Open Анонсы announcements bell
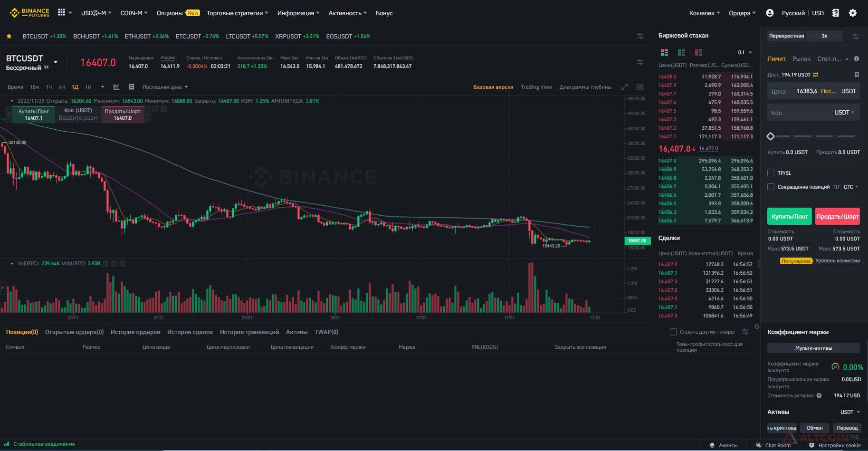 [x=724, y=445]
